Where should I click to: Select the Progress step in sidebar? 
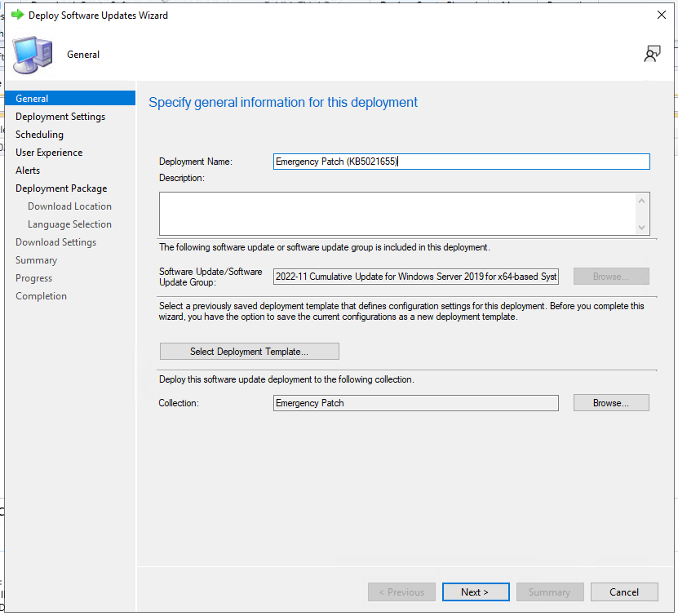click(x=33, y=278)
